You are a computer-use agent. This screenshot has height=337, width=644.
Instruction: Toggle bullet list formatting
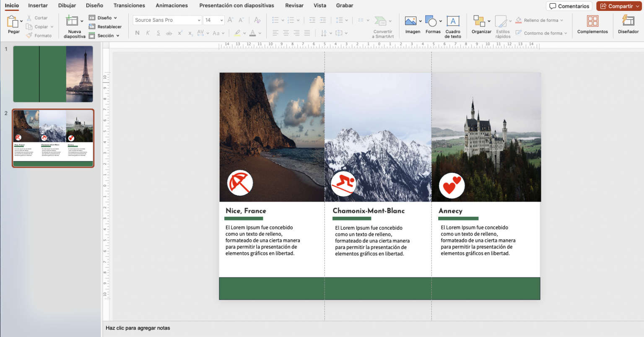tap(275, 19)
